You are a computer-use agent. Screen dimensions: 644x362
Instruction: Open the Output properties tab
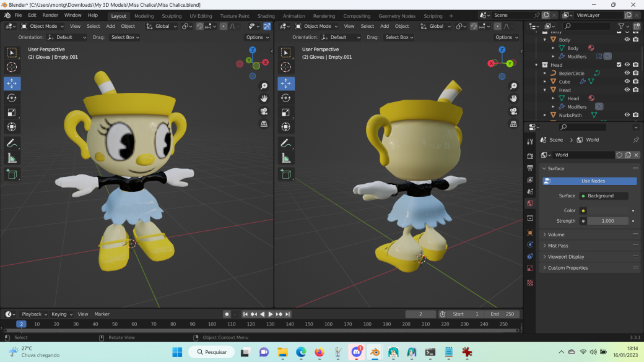(x=530, y=168)
